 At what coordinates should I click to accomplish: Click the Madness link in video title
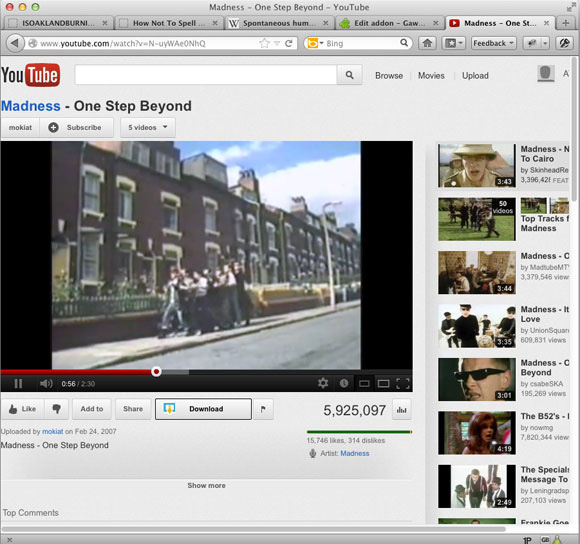point(31,106)
